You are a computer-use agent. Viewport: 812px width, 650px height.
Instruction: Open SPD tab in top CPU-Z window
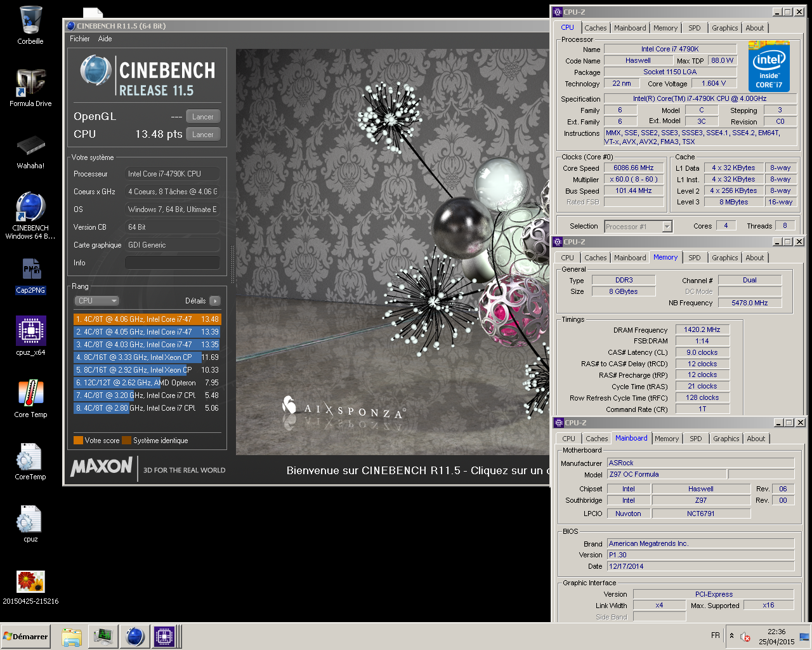[695, 28]
